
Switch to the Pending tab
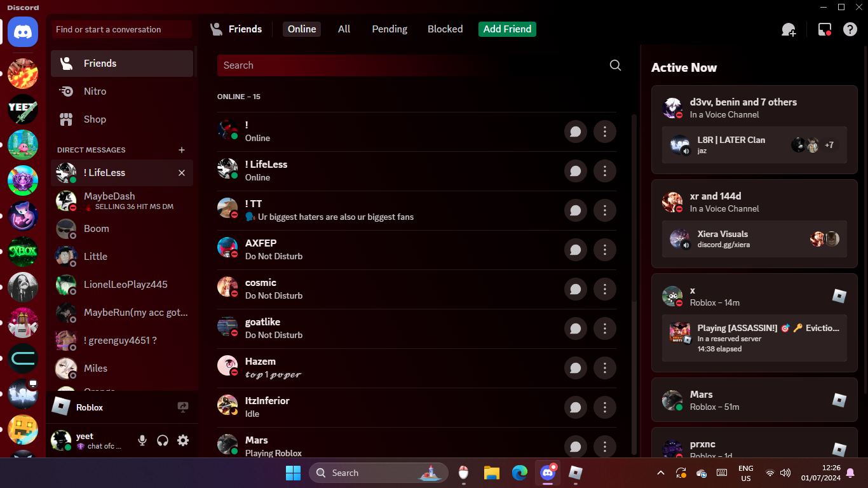tap(390, 29)
